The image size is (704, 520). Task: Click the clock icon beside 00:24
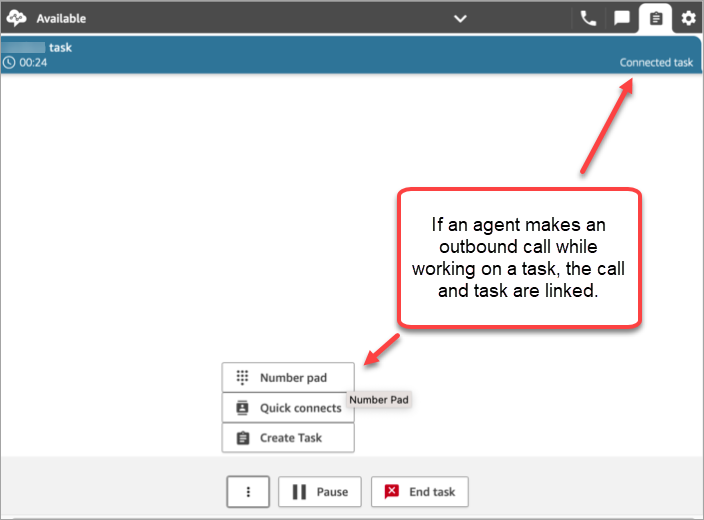coord(9,63)
